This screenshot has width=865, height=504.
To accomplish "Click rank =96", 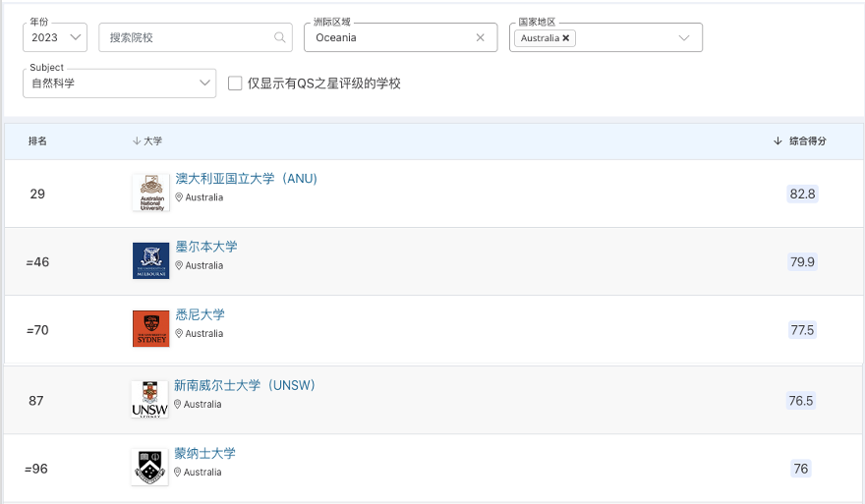I will pyautogui.click(x=35, y=469).
